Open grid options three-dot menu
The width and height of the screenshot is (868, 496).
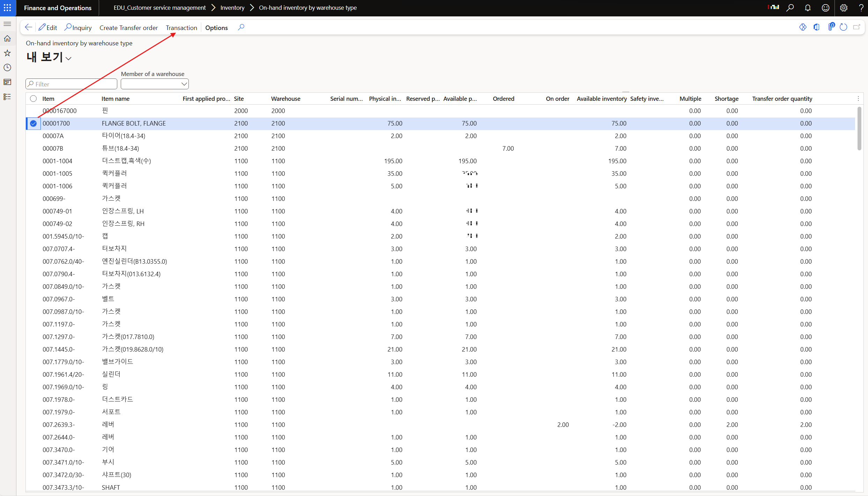coord(858,99)
